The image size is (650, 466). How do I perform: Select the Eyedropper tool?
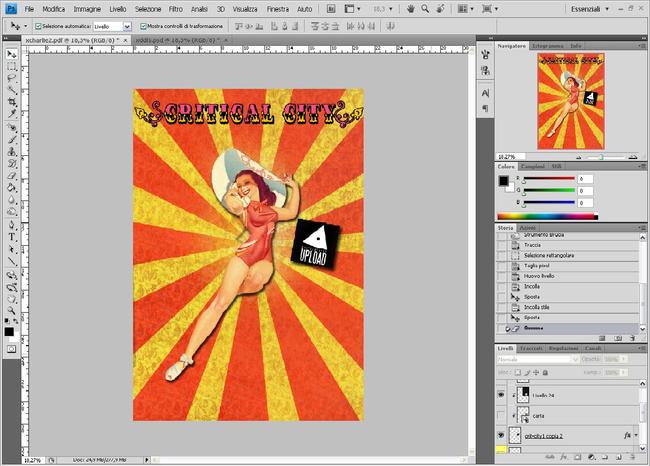[x=11, y=113]
